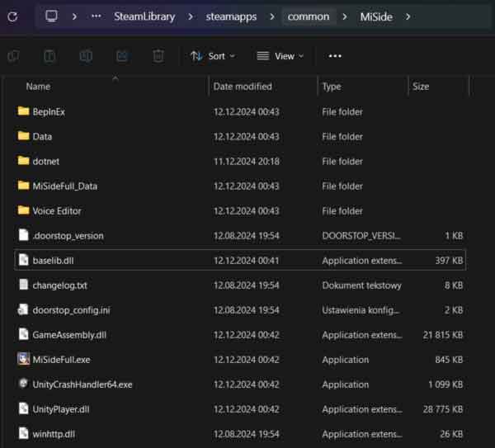This screenshot has width=495, height=448.
Task: Select the Data folder icon
Action: 23,136
